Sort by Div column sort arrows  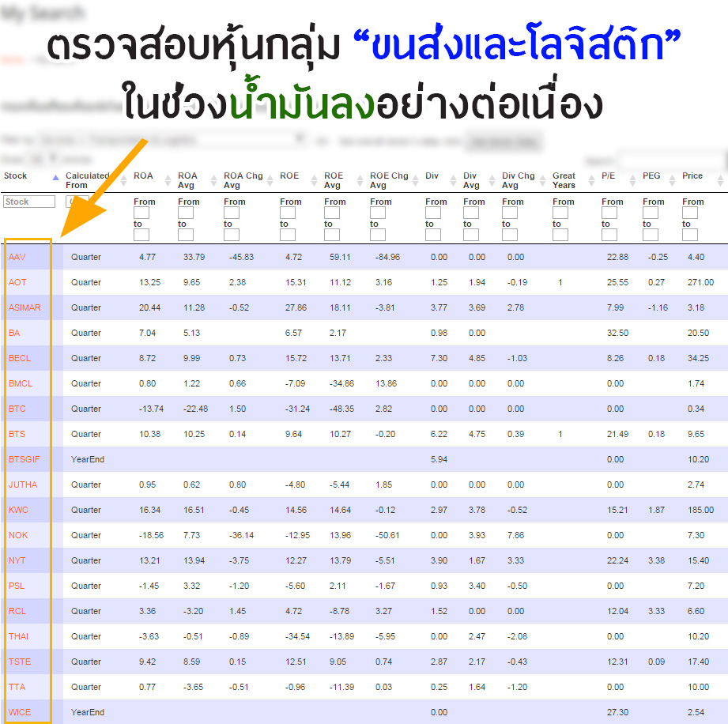pos(454,181)
